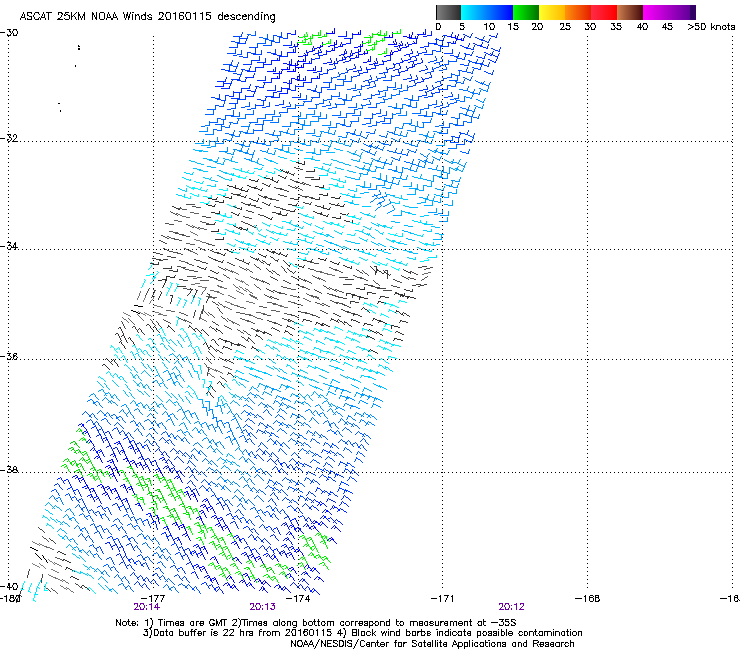Image resolution: width=740 pixels, height=650 pixels.
Task: Click the green 15-20 knots legend swatch
Action: (x=526, y=12)
